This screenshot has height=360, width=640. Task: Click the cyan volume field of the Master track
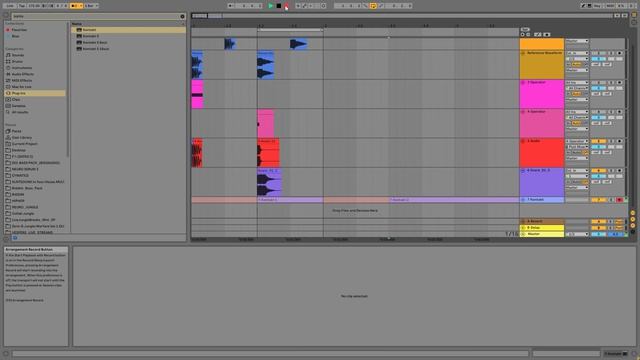pos(598,234)
